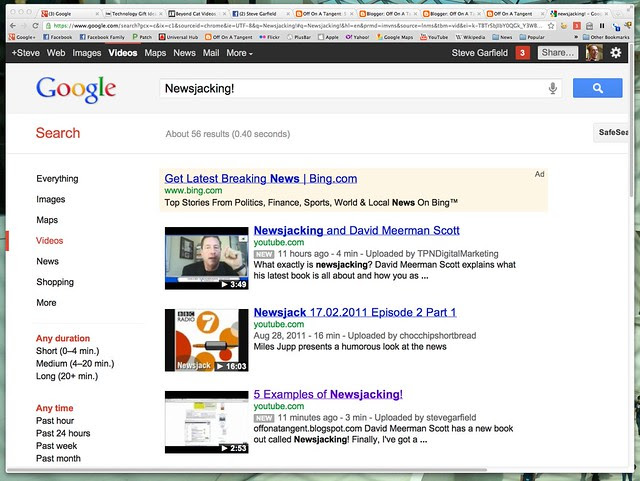Open the Universal Hub bookmark
The height and width of the screenshot is (481, 640).
178,37
